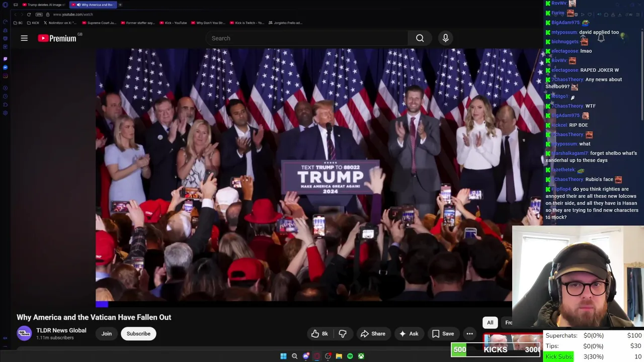Open Twitch in the browser sidebar
The height and width of the screenshot is (362, 644).
(x=5, y=59)
